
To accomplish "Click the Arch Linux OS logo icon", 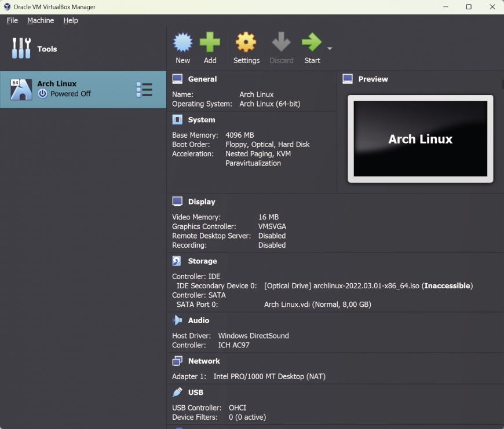I will pyautogui.click(x=21, y=90).
